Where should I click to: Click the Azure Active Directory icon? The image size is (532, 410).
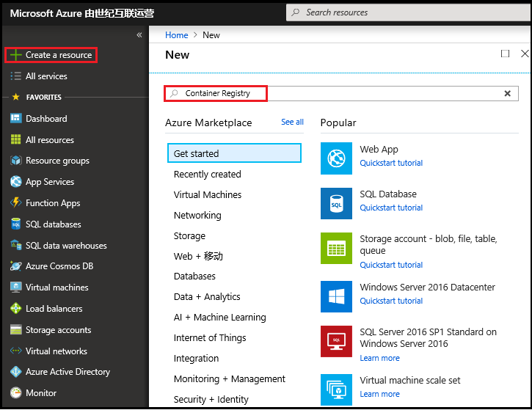click(x=15, y=372)
